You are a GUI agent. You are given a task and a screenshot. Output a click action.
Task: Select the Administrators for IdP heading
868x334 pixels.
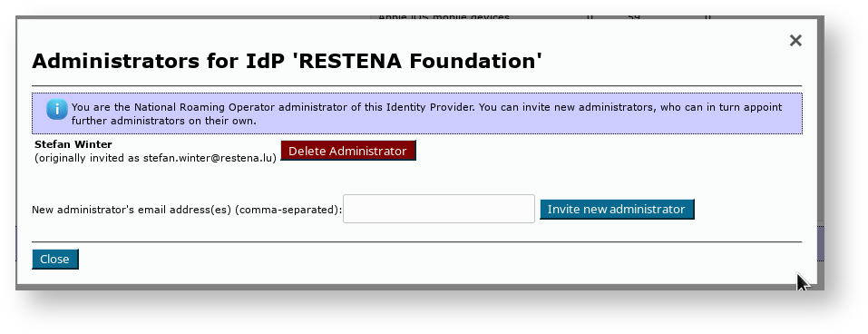click(x=287, y=61)
